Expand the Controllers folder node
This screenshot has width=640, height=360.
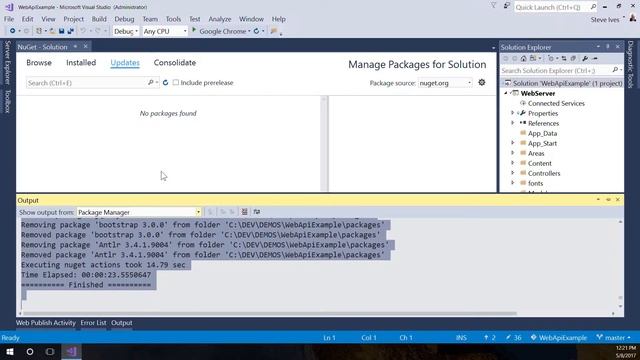point(513,173)
